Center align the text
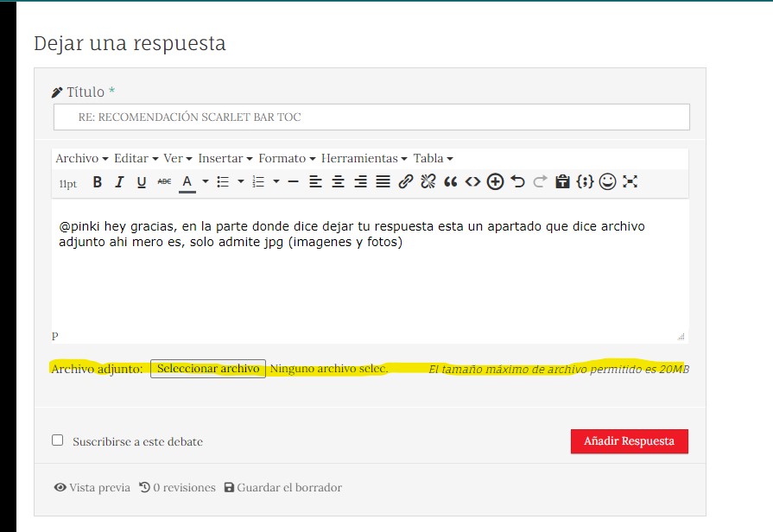This screenshot has height=532, width=773. click(339, 182)
